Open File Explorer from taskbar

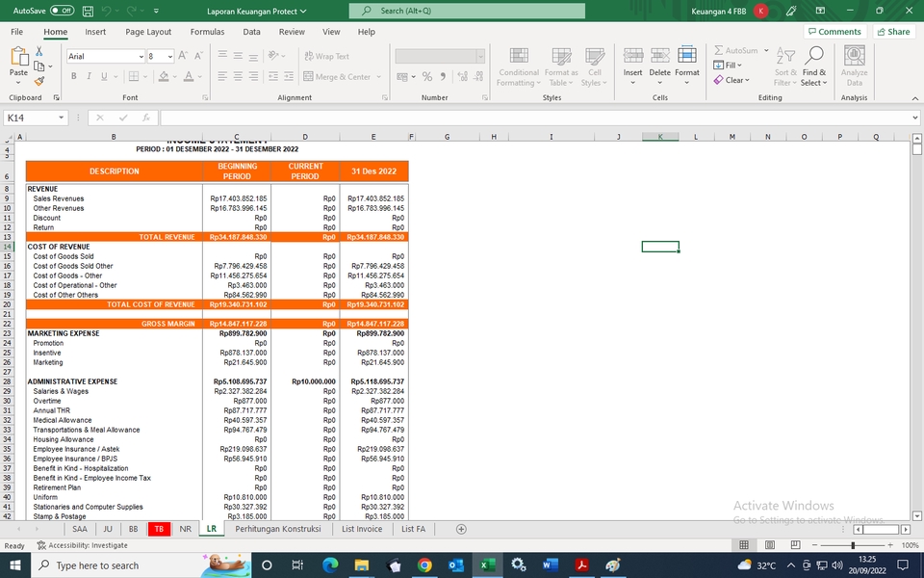point(361,565)
